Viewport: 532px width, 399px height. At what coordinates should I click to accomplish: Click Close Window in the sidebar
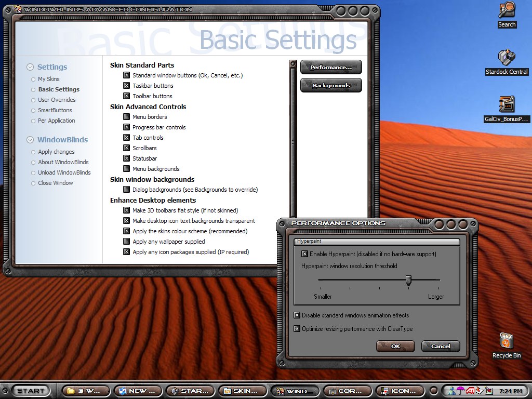55,183
